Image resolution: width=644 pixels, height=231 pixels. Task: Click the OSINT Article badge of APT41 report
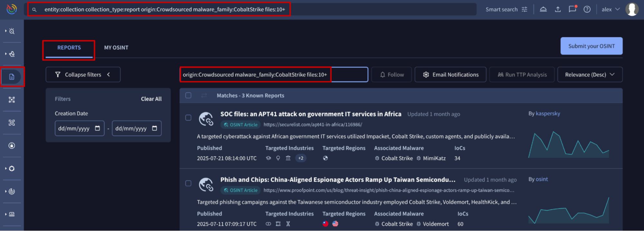pyautogui.click(x=241, y=125)
